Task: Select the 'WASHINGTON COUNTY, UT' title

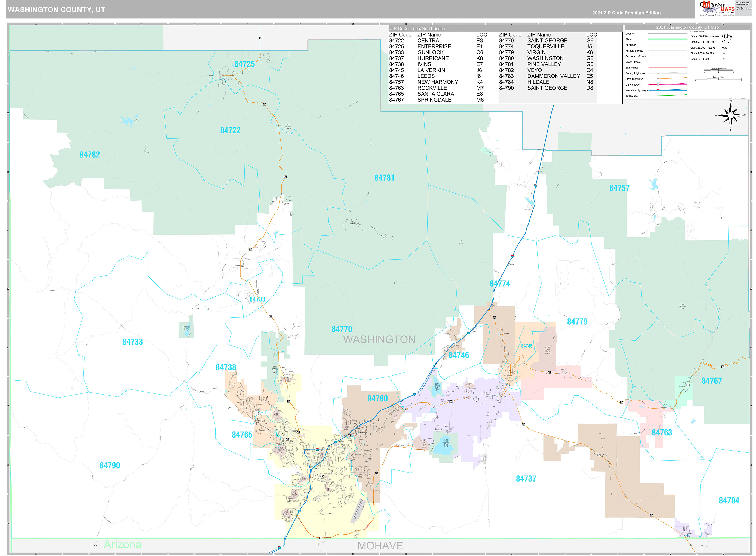Action: coord(56,10)
